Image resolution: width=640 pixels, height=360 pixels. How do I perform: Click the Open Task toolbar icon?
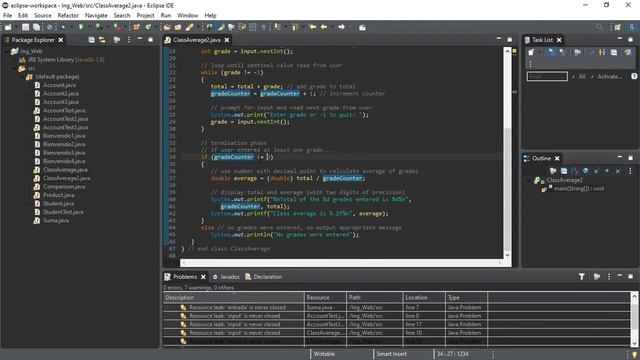(x=178, y=27)
